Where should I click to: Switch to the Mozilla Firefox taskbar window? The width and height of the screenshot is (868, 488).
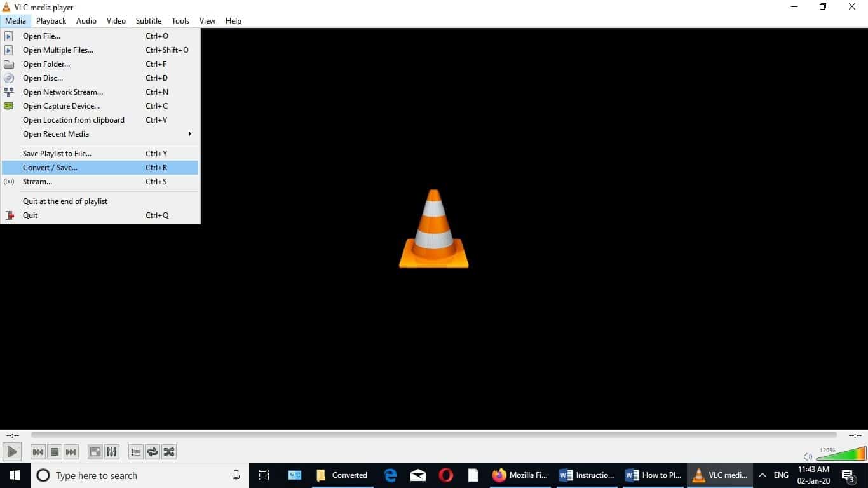520,475
